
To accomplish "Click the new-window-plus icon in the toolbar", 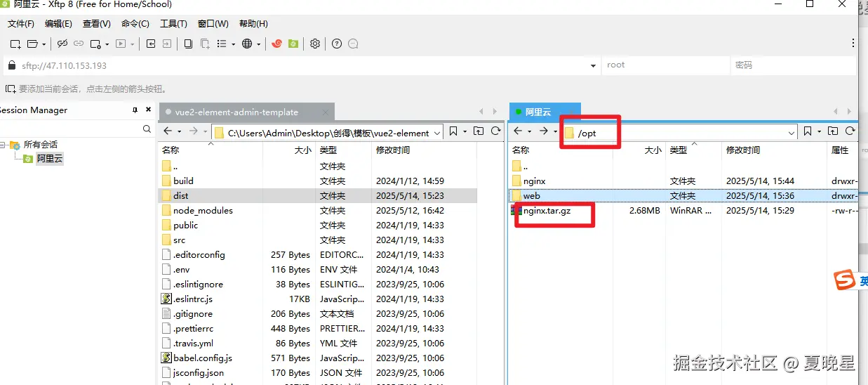I will pos(205,44).
